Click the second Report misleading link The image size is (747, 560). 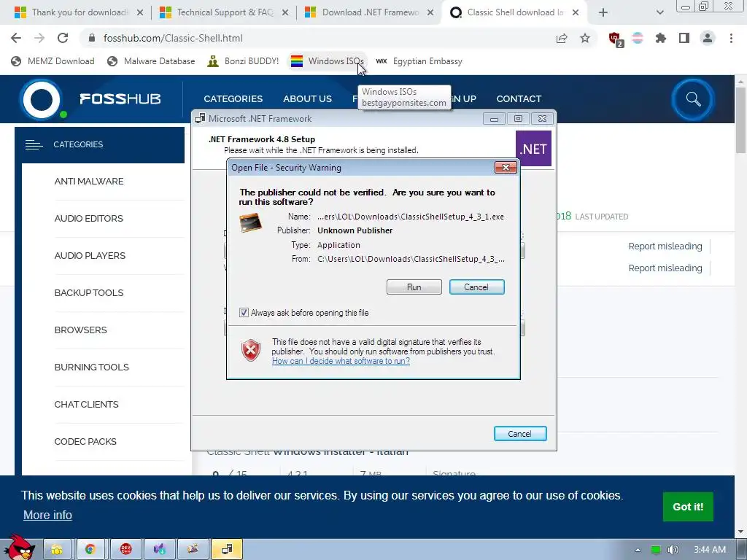pos(665,268)
